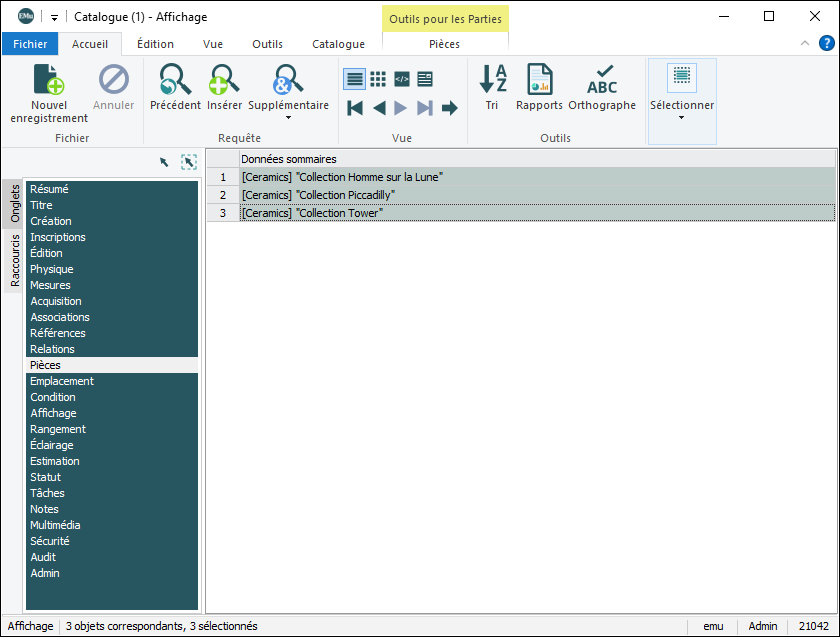Click the Insérer search icon
The height and width of the screenshot is (637, 840).
pos(224,80)
